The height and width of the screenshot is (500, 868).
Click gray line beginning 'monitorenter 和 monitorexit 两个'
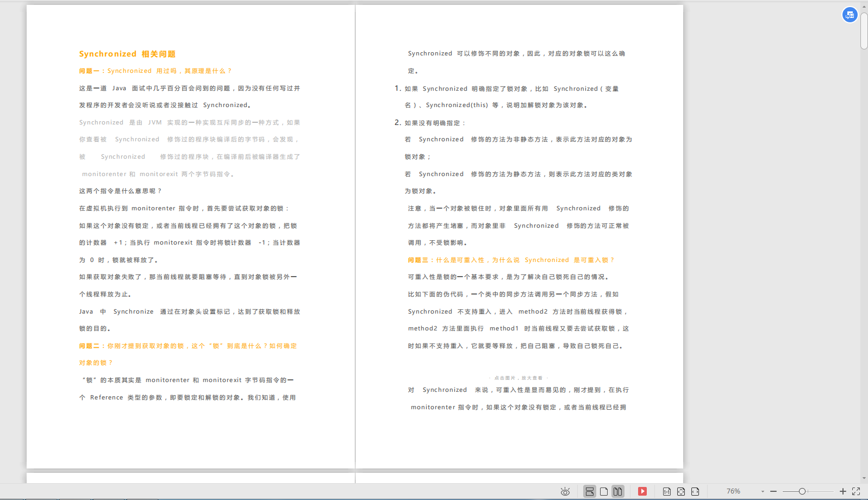[x=158, y=174]
